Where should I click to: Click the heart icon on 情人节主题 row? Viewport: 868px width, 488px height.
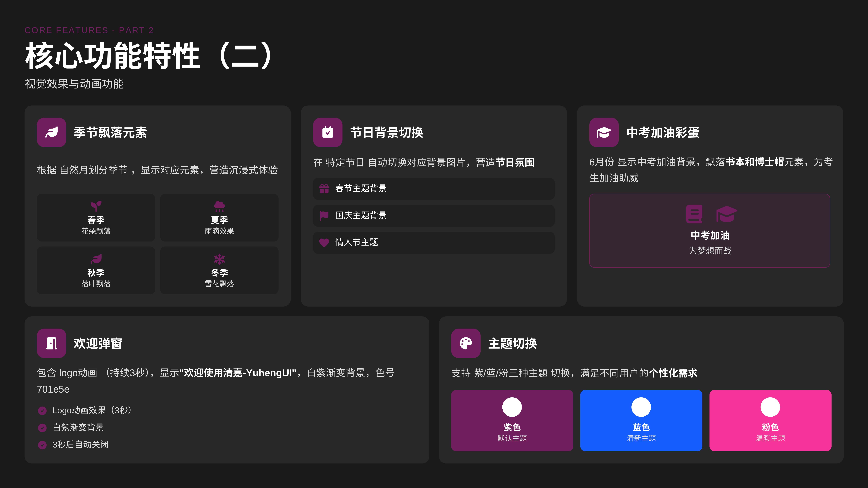point(324,242)
